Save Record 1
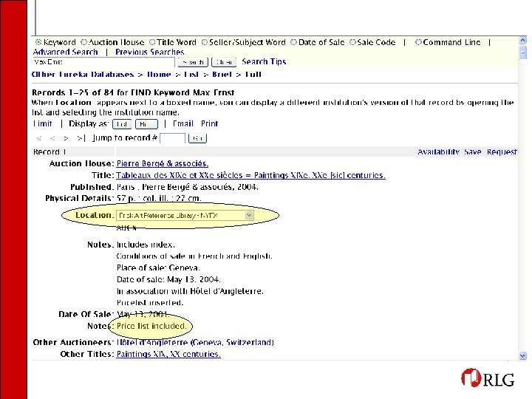This screenshot has height=399, width=532. pos(473,151)
